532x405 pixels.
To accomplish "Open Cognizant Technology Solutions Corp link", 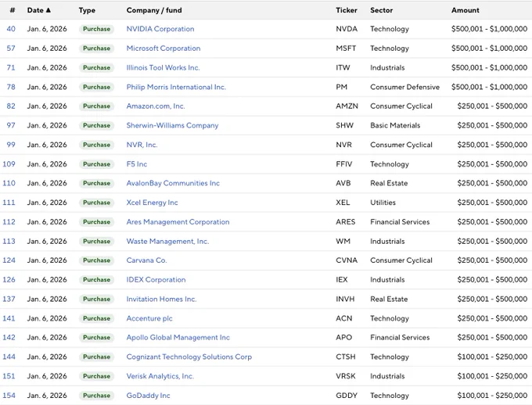I will 189,357.
